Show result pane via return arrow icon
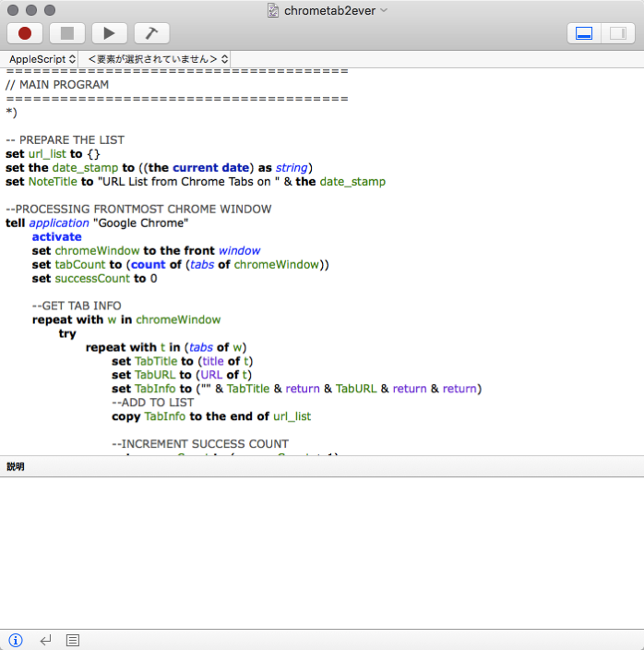Image resolution: width=644 pixels, height=650 pixels. coord(45,640)
